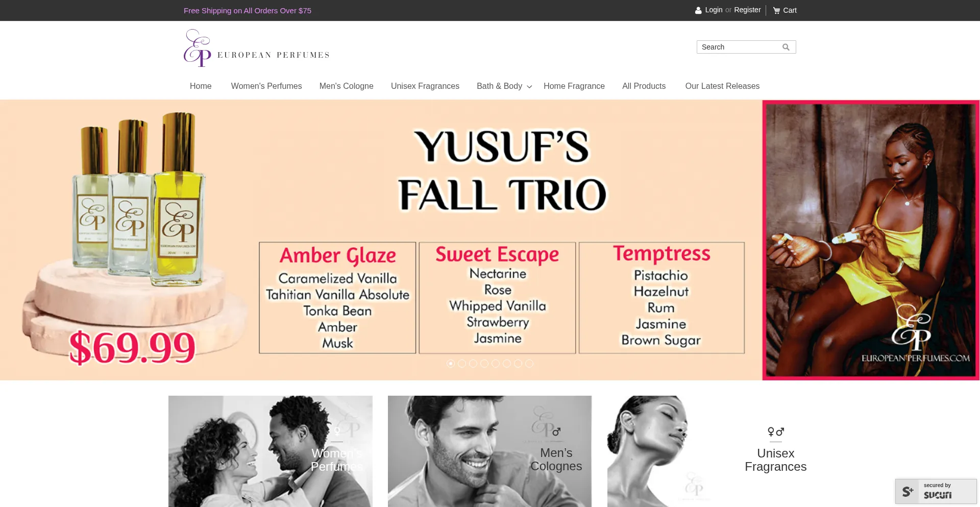Click the male symbol on Men's Colognes tile
Screen dimensions: 980x507
[556, 432]
